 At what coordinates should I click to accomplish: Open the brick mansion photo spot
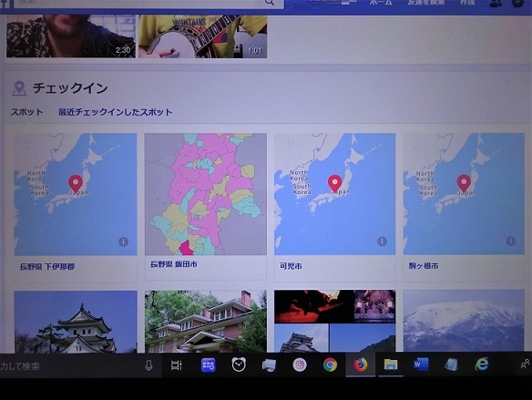206,322
